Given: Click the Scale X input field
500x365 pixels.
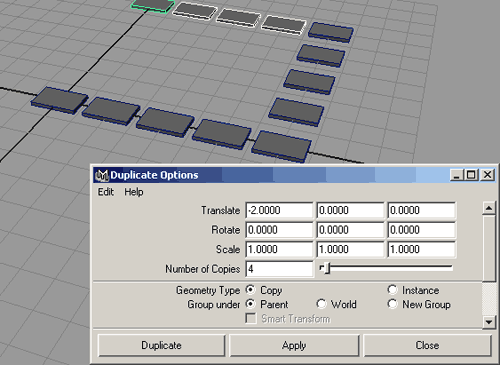Looking at the screenshot, I should (x=279, y=249).
